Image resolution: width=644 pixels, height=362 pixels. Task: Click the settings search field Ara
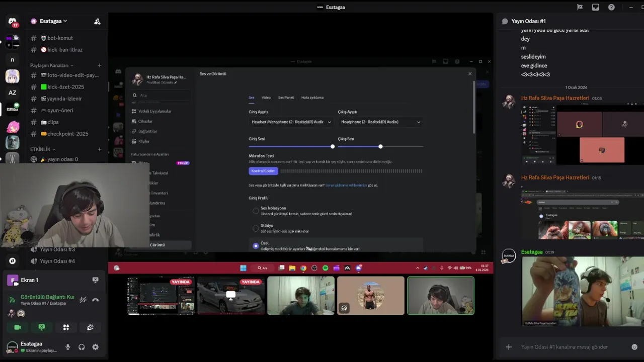point(161,95)
